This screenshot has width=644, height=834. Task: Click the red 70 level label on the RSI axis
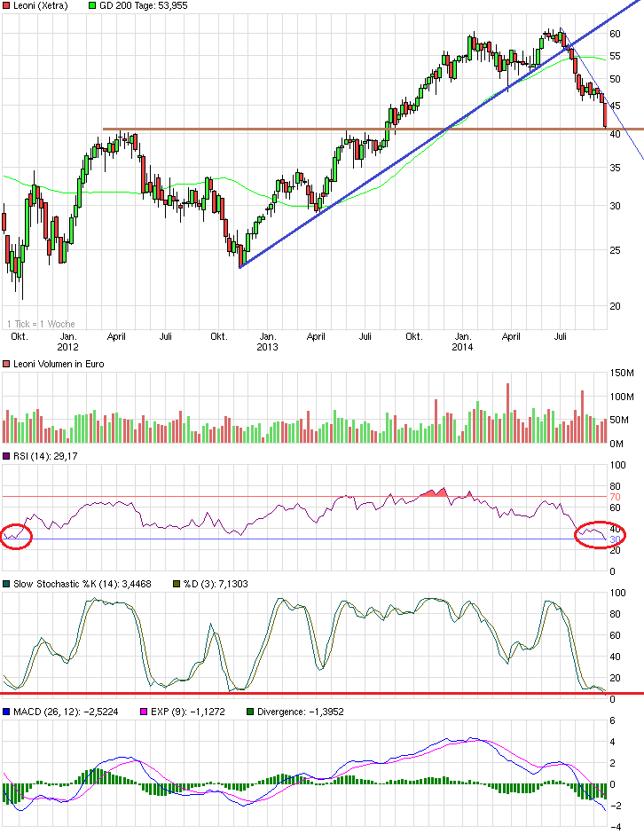[615, 498]
